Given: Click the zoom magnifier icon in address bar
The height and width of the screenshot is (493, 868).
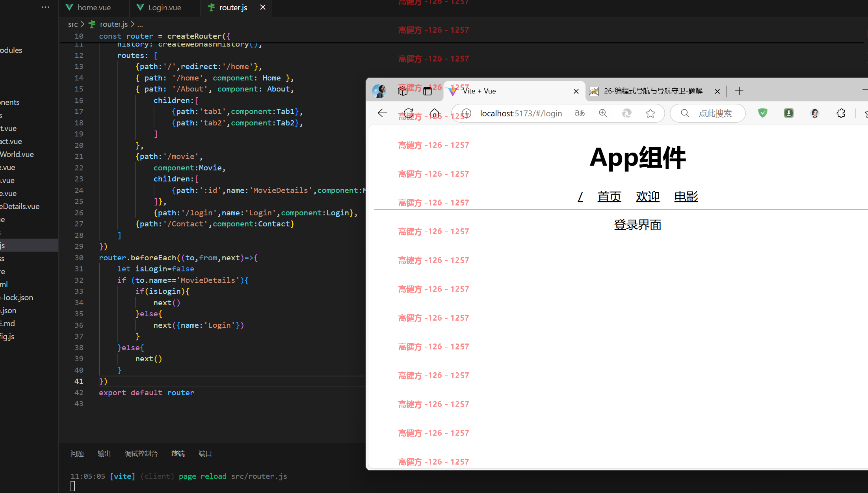Looking at the screenshot, I should 603,113.
